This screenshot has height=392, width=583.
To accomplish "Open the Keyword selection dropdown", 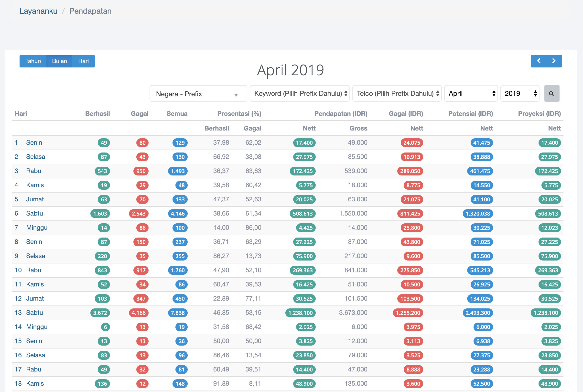I will (x=299, y=94).
